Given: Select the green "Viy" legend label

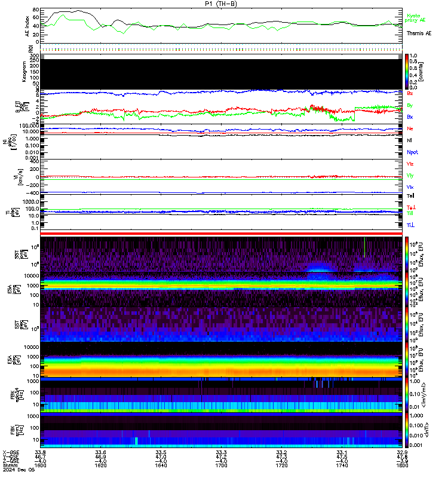Looking at the screenshot, I should 410,176.
